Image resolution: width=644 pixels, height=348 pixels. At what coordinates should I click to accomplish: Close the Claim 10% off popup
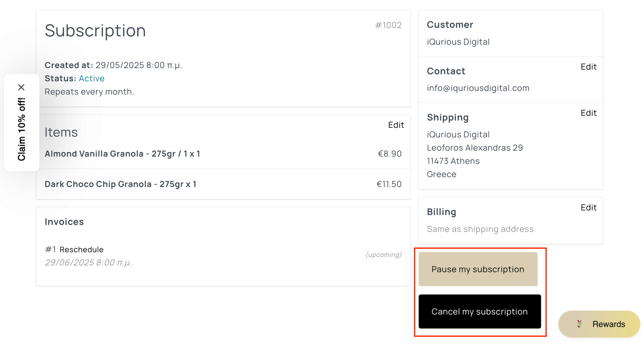(x=21, y=88)
